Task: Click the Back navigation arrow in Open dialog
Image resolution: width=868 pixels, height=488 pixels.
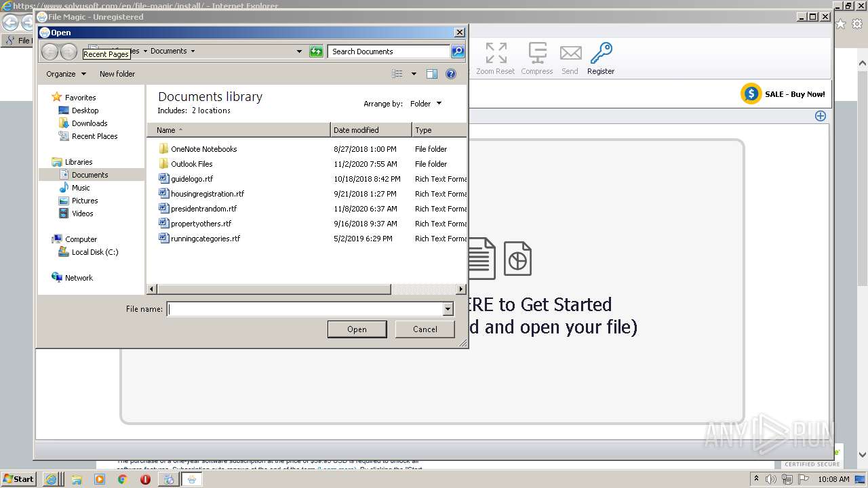Action: [x=50, y=52]
